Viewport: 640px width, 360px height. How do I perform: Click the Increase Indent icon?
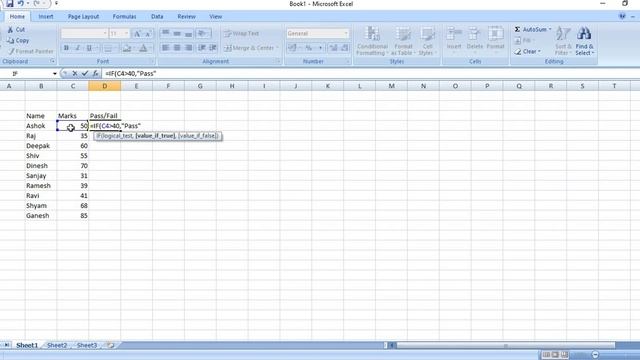click(213, 48)
